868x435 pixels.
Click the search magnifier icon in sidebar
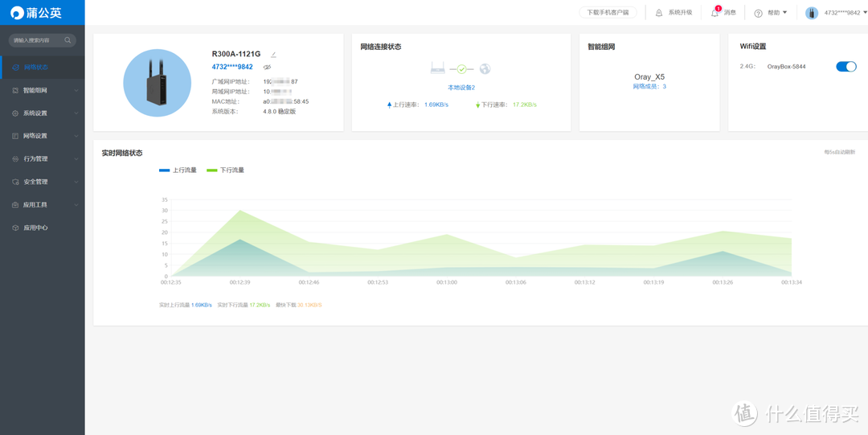coord(68,40)
